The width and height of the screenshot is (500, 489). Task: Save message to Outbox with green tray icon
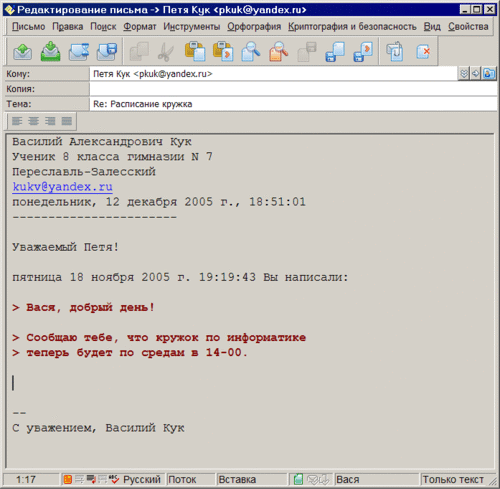tap(50, 52)
